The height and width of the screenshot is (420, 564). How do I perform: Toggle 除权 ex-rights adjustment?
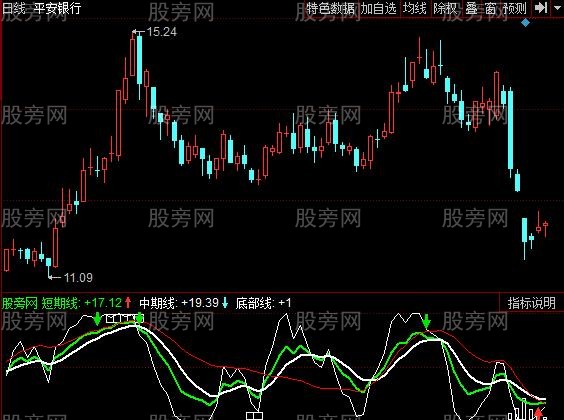coord(445,8)
